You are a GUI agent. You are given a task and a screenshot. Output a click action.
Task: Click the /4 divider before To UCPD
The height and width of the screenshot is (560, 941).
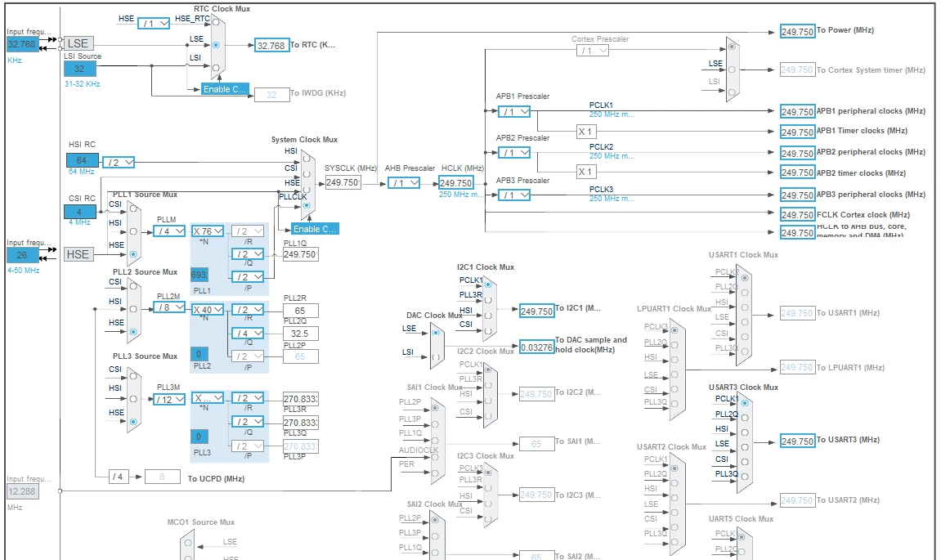(x=119, y=477)
